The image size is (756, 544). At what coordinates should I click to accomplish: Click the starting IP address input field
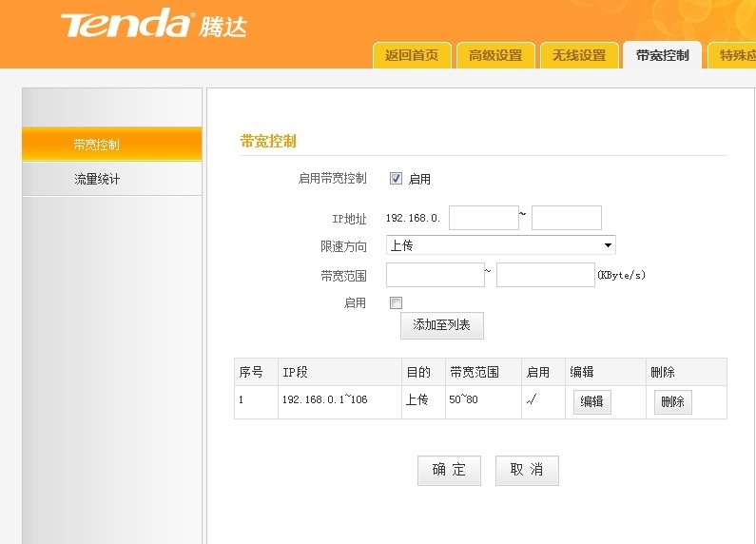point(484,218)
